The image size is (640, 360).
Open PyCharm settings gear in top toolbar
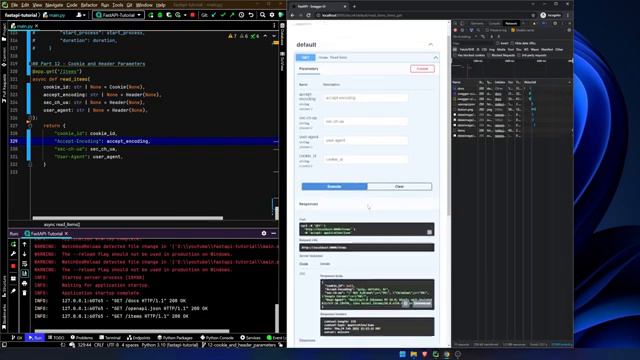(x=272, y=15)
